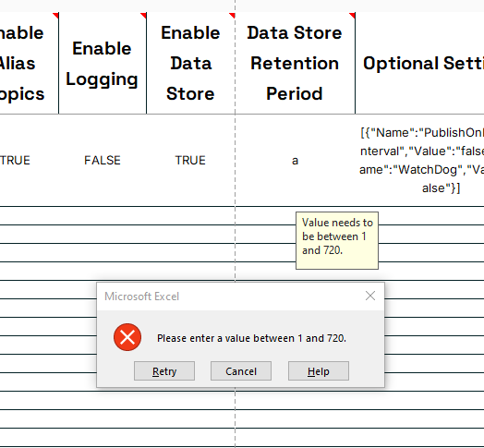Click the red error icon in the dialog
Viewport: 484px width, 448px height.
[127, 337]
